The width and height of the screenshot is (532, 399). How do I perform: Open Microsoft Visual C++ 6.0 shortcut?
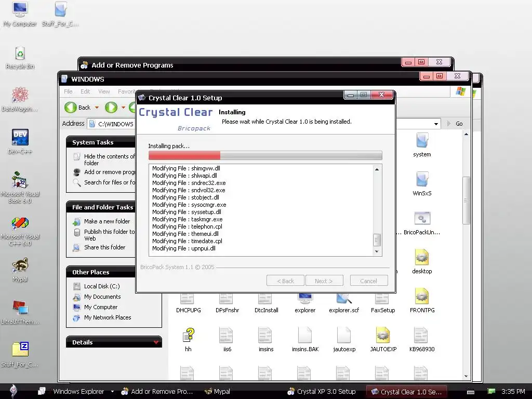tap(20, 231)
